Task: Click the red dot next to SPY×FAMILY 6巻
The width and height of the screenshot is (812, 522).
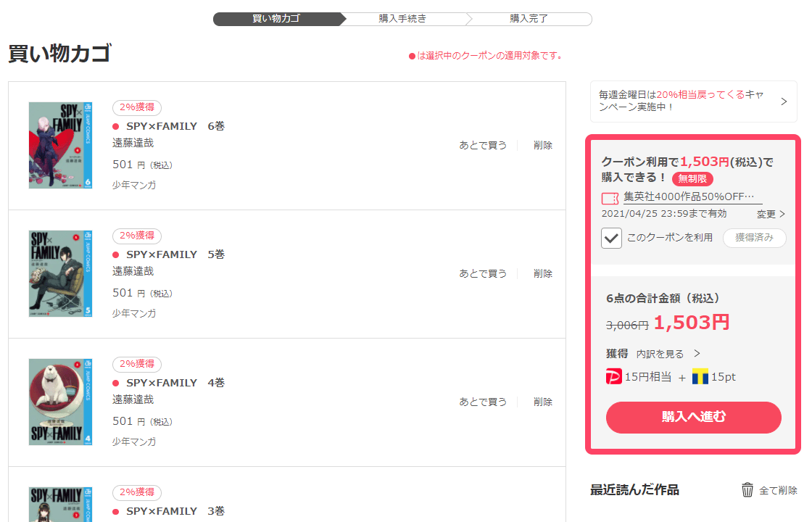Action: point(116,126)
